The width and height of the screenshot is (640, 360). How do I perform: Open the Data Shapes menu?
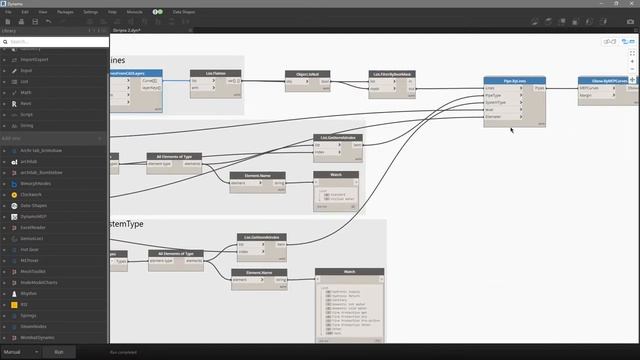coord(184,12)
